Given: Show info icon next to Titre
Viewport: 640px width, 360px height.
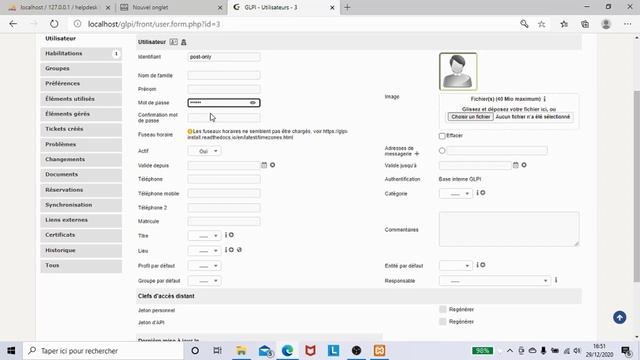Looking at the screenshot, I should 226,235.
